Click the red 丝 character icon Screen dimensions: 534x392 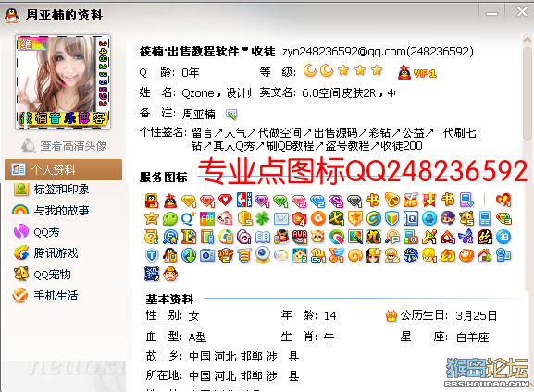coord(485,238)
